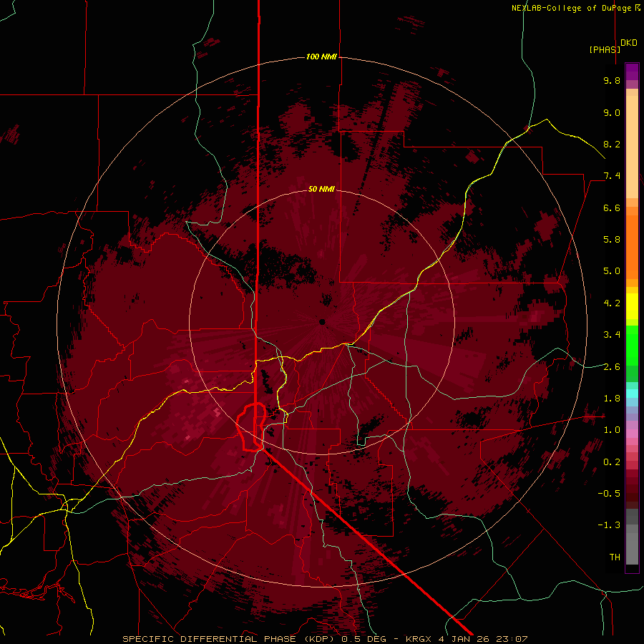Viewport: 644px width, 644px height.
Task: Click the -1.3 value on the color scale
Action: point(609,525)
